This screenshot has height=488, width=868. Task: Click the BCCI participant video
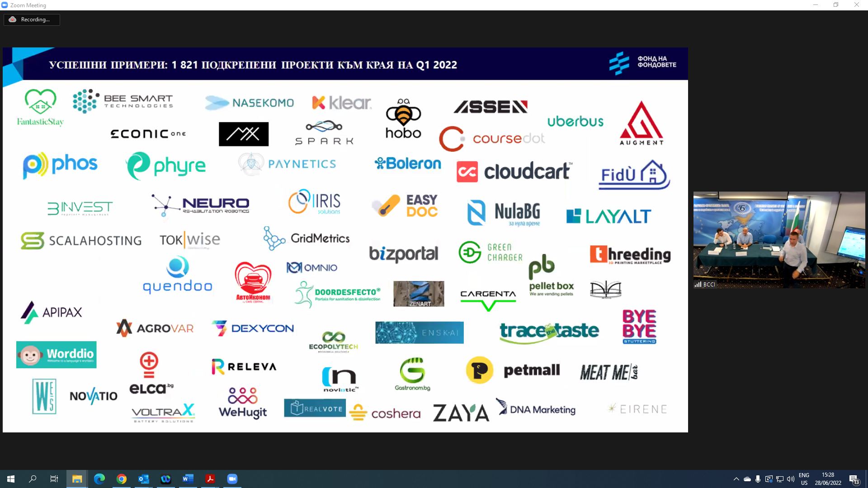(x=779, y=239)
